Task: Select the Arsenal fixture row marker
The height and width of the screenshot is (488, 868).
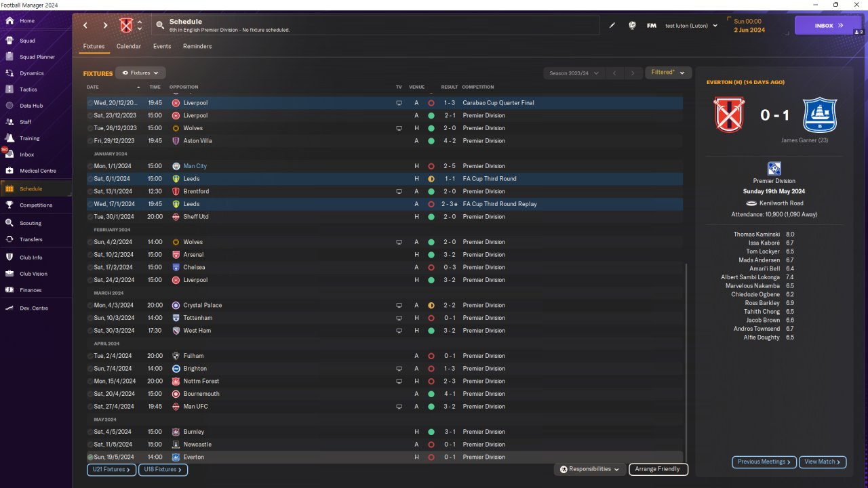Action: [x=90, y=255]
